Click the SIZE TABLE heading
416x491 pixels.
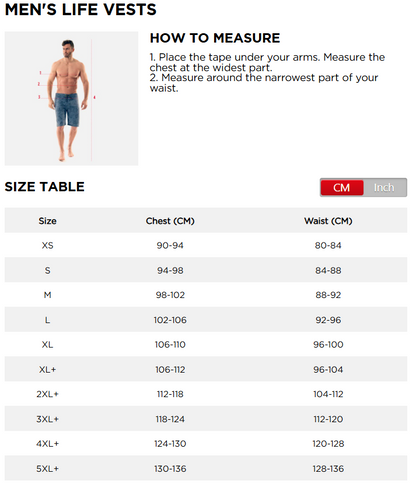click(45, 187)
